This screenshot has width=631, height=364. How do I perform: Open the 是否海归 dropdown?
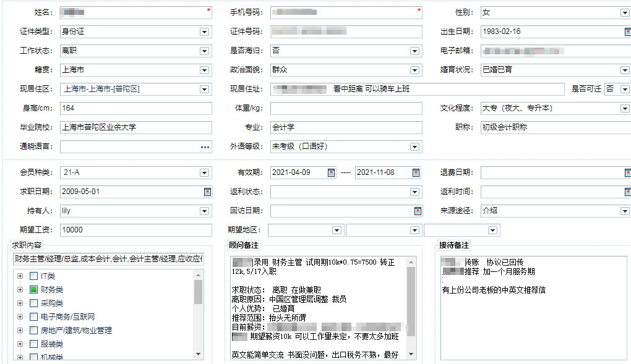coord(414,51)
